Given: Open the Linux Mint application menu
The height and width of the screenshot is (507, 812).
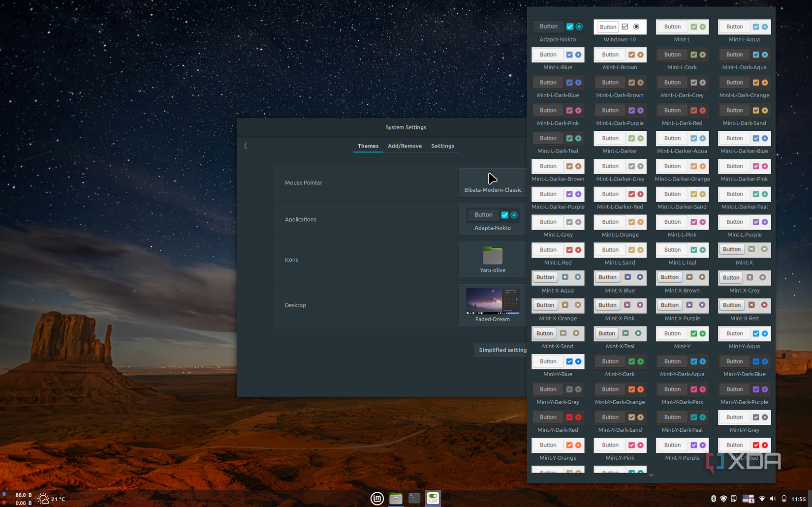Looking at the screenshot, I should pos(377,498).
